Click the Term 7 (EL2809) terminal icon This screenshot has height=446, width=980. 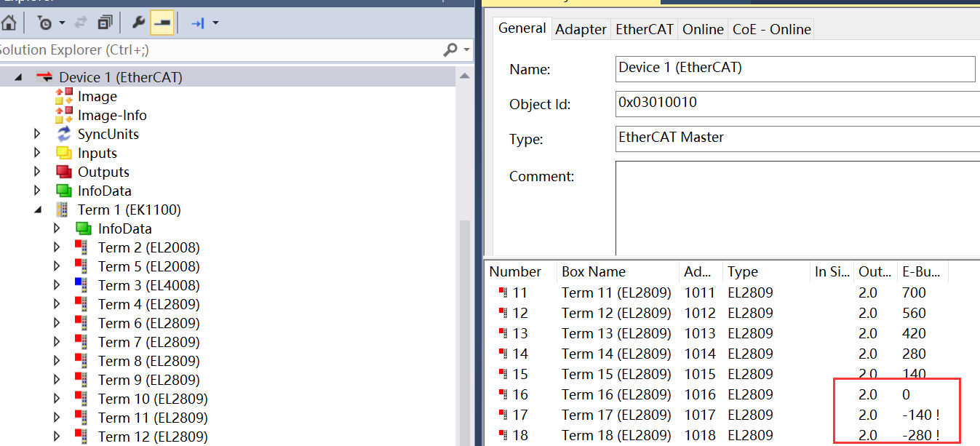tap(81, 342)
